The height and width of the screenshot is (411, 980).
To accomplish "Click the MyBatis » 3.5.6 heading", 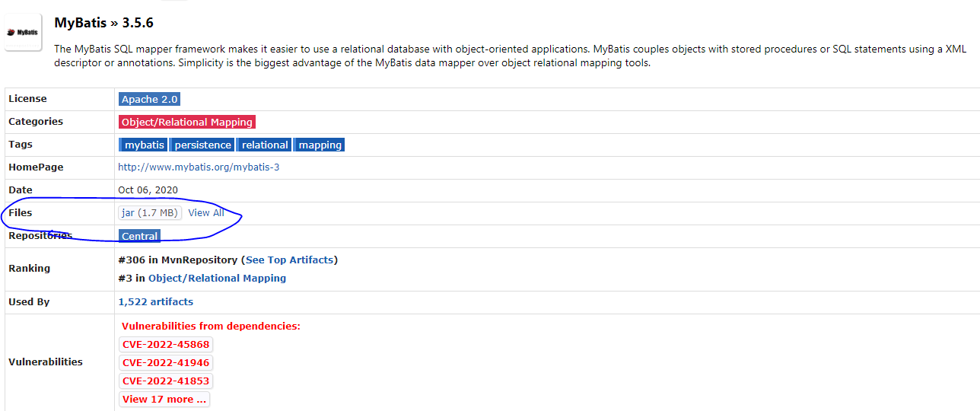I will 103,23.
